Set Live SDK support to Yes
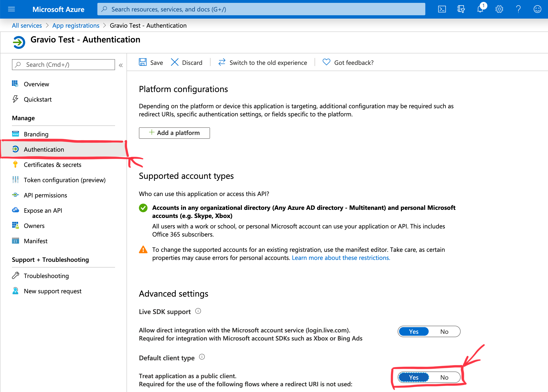Screen dimensions: 548x392 414,331
